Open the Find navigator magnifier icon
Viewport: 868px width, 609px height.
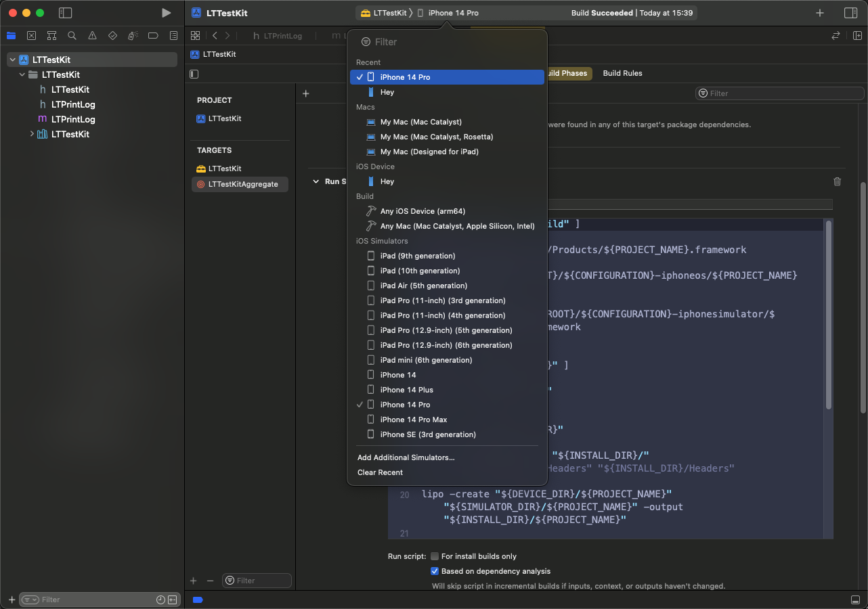point(72,36)
